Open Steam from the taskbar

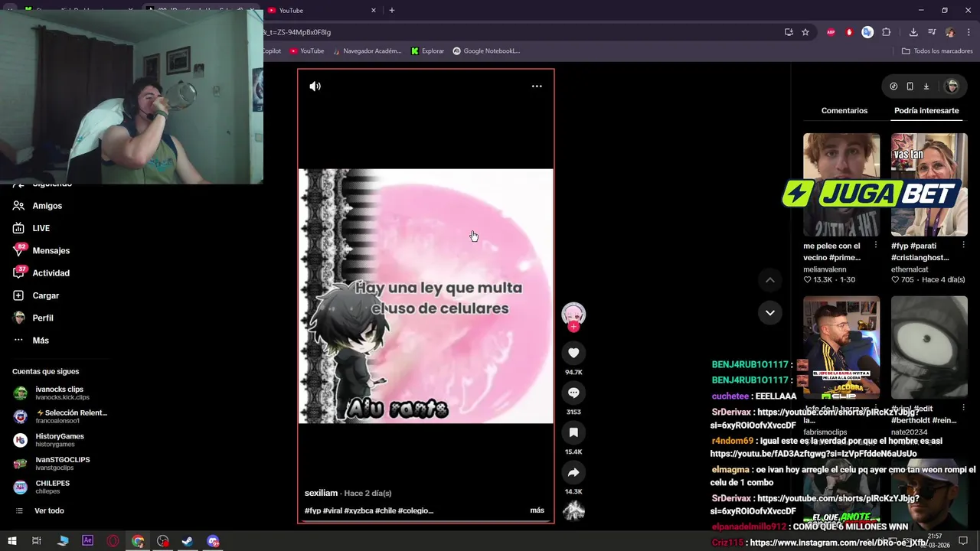coord(187,541)
